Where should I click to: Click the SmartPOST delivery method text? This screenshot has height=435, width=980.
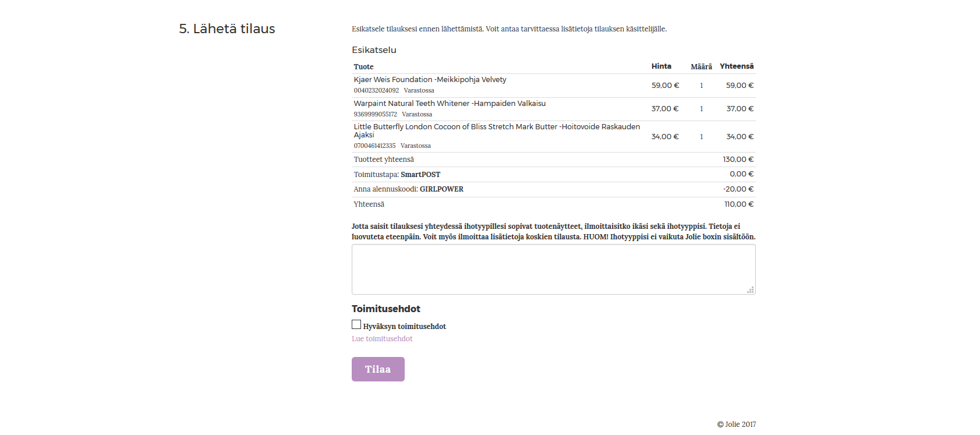(420, 175)
